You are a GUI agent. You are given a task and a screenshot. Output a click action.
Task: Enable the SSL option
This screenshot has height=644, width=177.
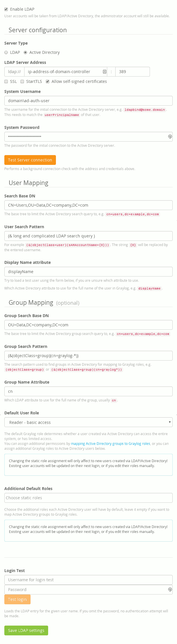6,81
